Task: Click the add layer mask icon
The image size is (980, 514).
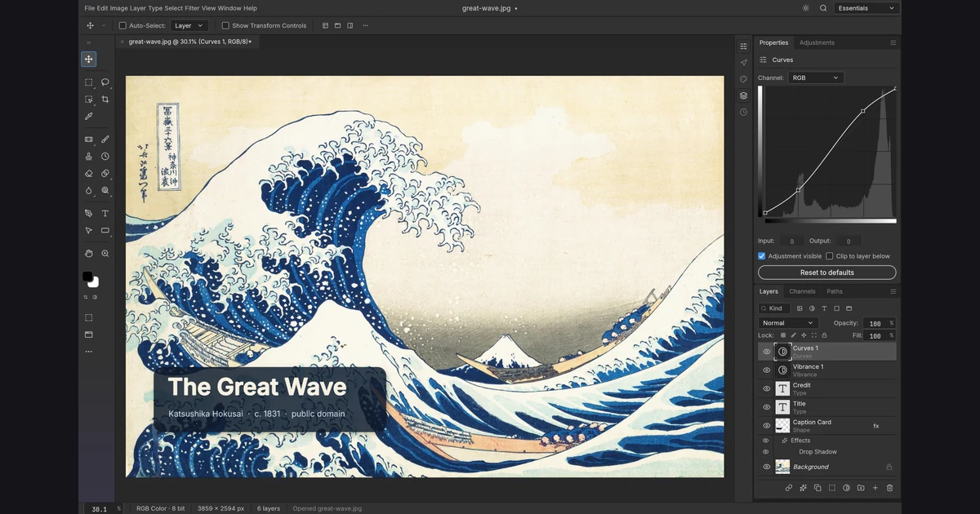Action: 832,488
